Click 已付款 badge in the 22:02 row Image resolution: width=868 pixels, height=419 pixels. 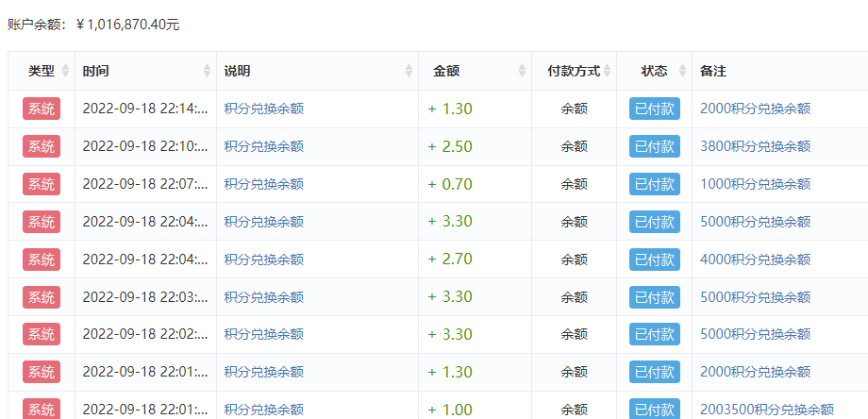click(655, 334)
